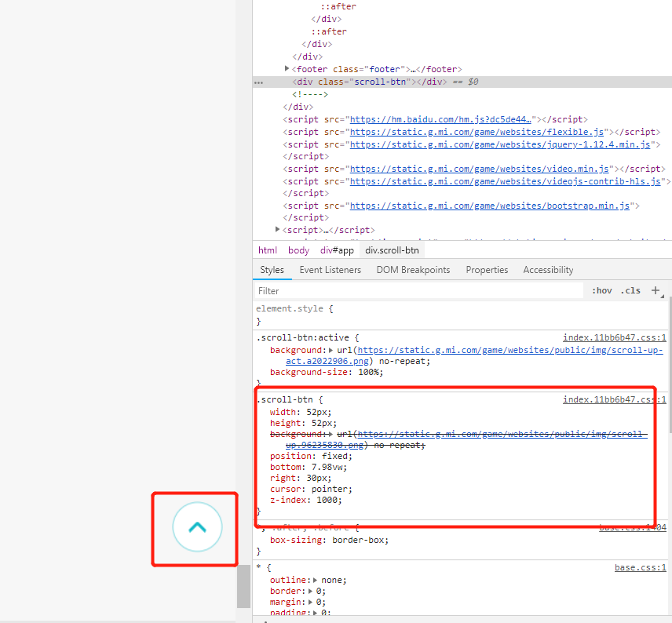Open the flexible.js script link

tap(477, 132)
